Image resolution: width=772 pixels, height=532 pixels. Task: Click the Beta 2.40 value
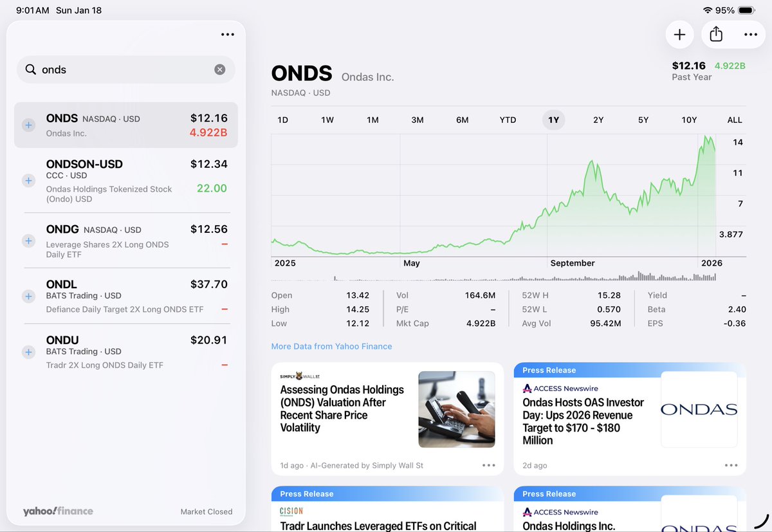737,309
